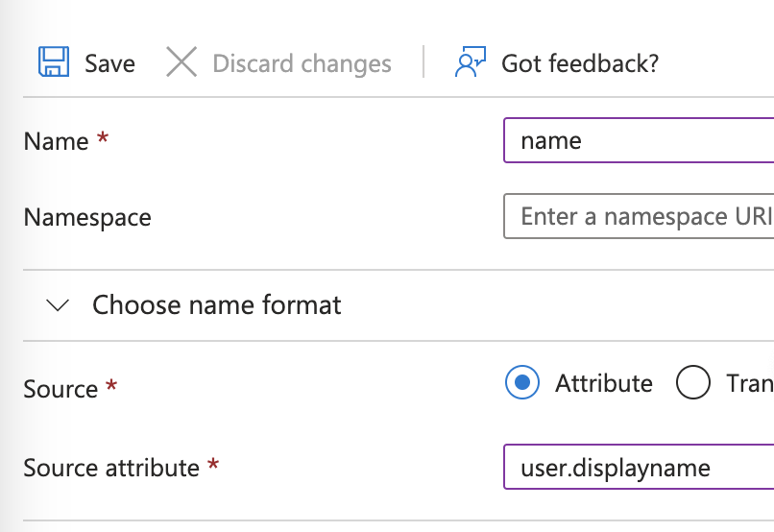Expand the Choose name format chevron
This screenshot has width=774, height=532.
[x=58, y=305]
